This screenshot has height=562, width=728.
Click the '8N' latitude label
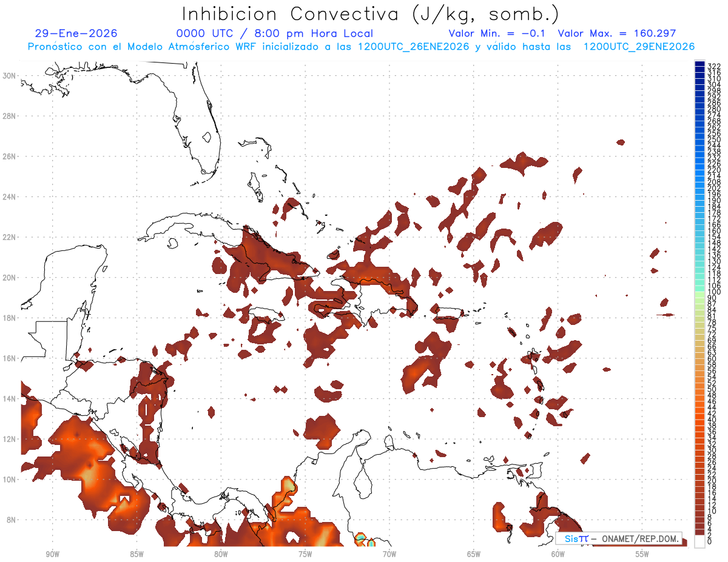(12, 520)
